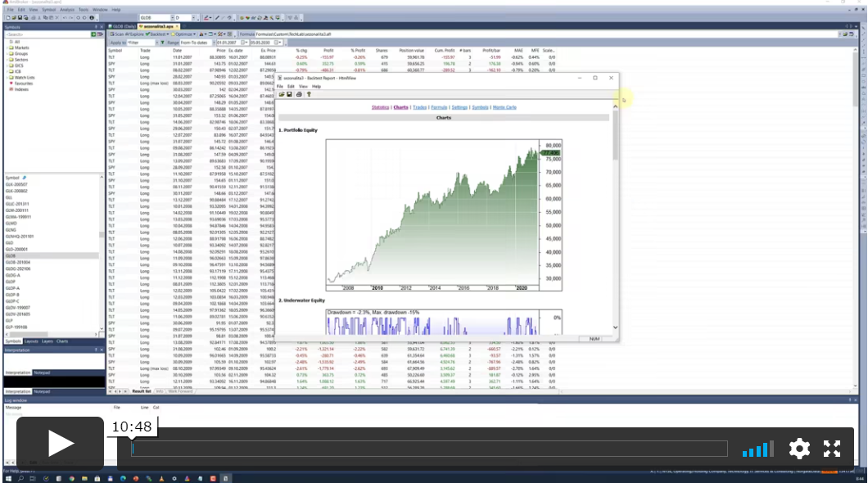
Task: Open the Statistics link in report
Action: tap(380, 107)
